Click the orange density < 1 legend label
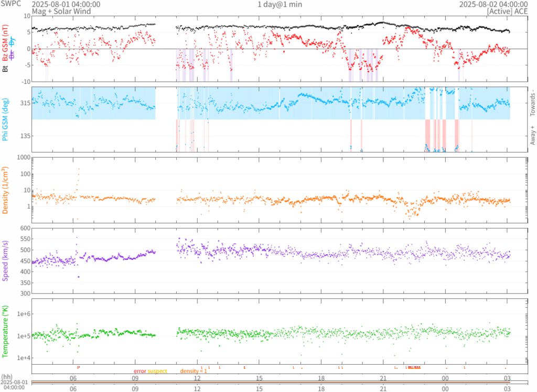 [195, 371]
